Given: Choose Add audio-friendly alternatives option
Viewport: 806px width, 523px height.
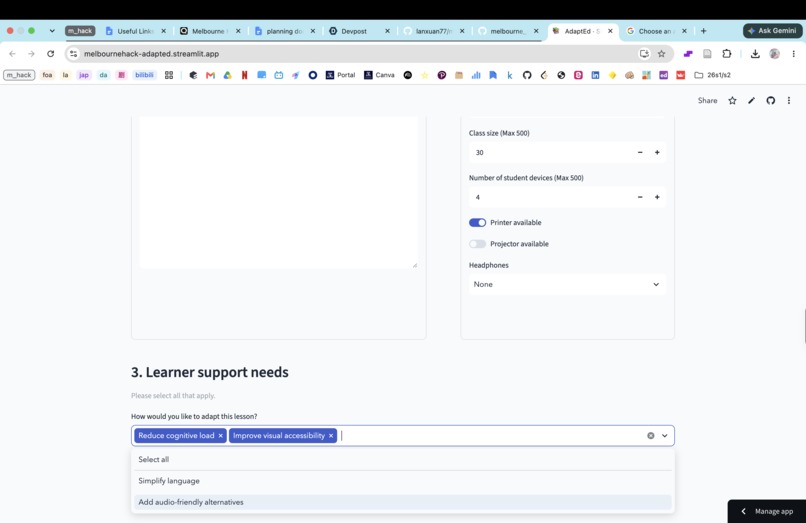Looking at the screenshot, I should pos(402,502).
